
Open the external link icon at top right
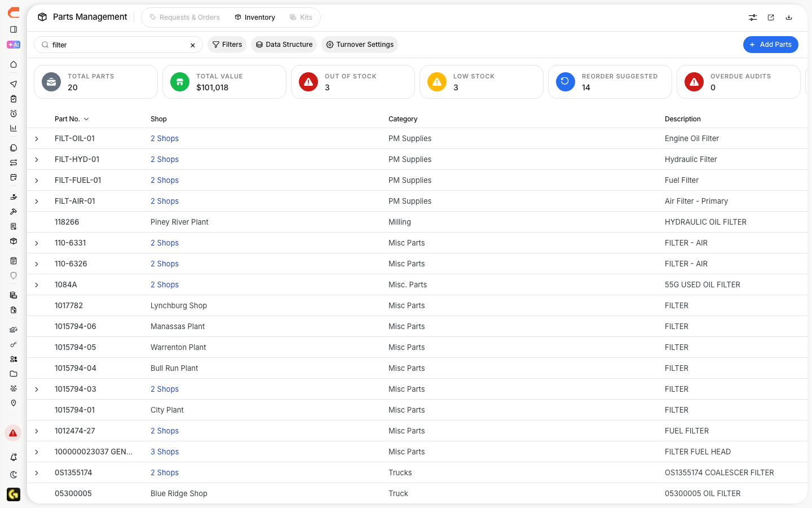771,17
